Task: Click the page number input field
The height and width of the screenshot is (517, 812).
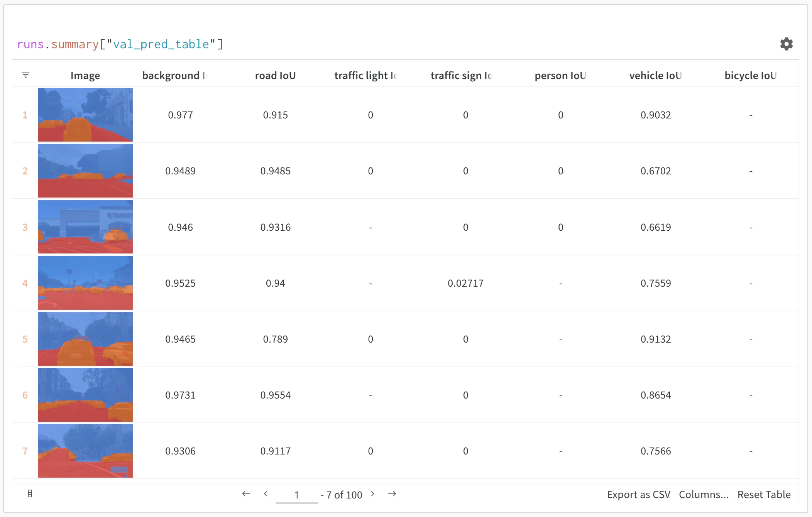Action: click(x=296, y=494)
